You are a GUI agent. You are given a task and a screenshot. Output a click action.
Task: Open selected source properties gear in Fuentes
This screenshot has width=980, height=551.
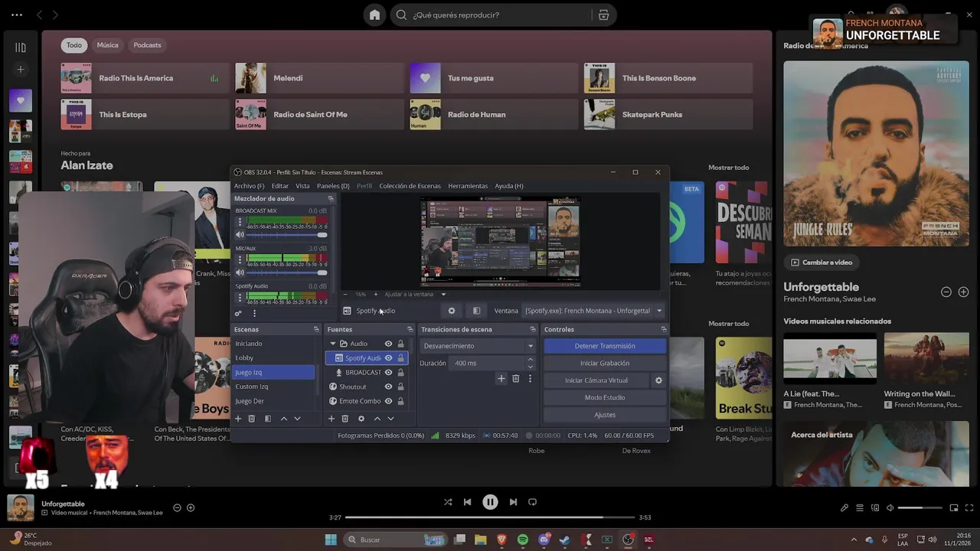(x=361, y=419)
